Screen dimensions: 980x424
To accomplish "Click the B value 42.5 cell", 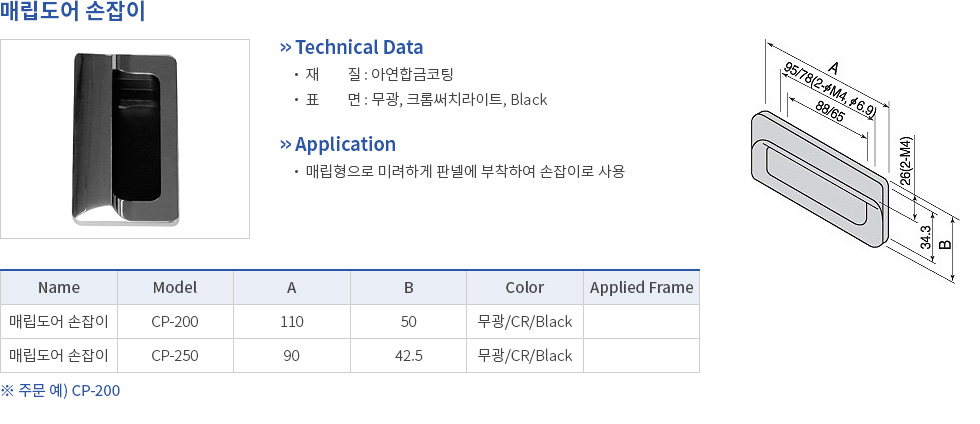I will click(x=409, y=356).
